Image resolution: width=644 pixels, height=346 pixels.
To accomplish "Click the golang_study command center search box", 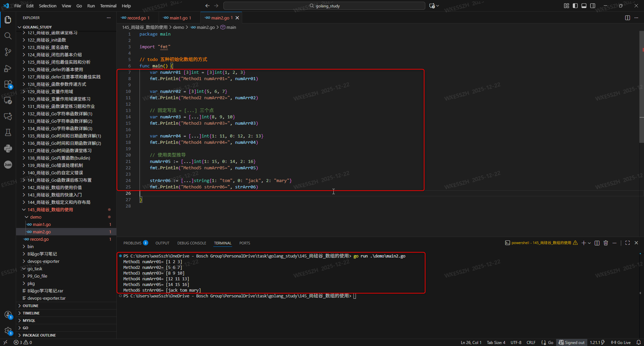I will (x=324, y=6).
